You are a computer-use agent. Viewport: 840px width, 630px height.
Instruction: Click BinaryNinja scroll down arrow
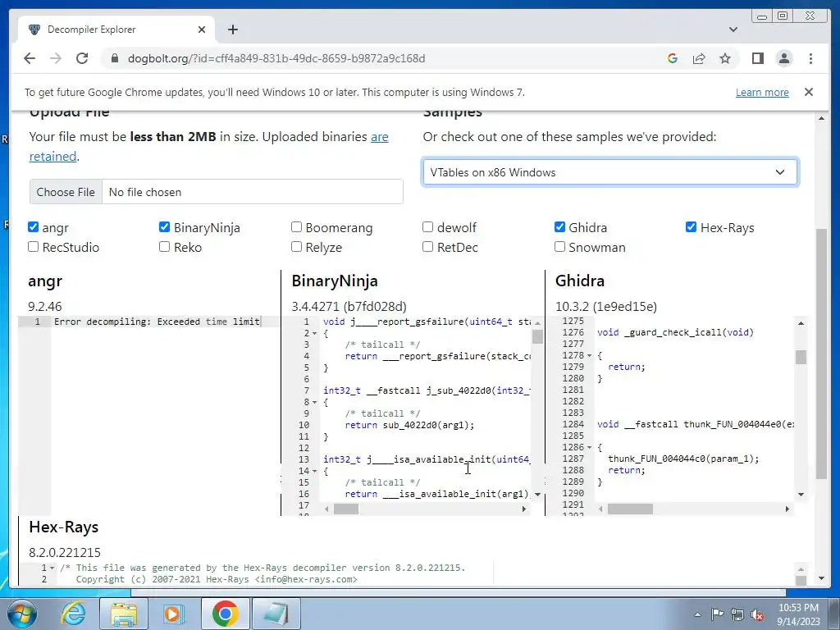coord(537,495)
